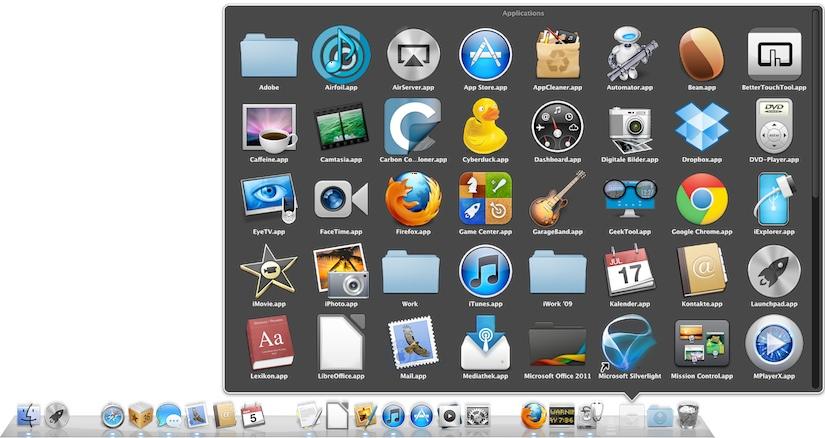Open Messages chat bubble in the dock
The height and width of the screenshot is (438, 825).
pos(168,416)
